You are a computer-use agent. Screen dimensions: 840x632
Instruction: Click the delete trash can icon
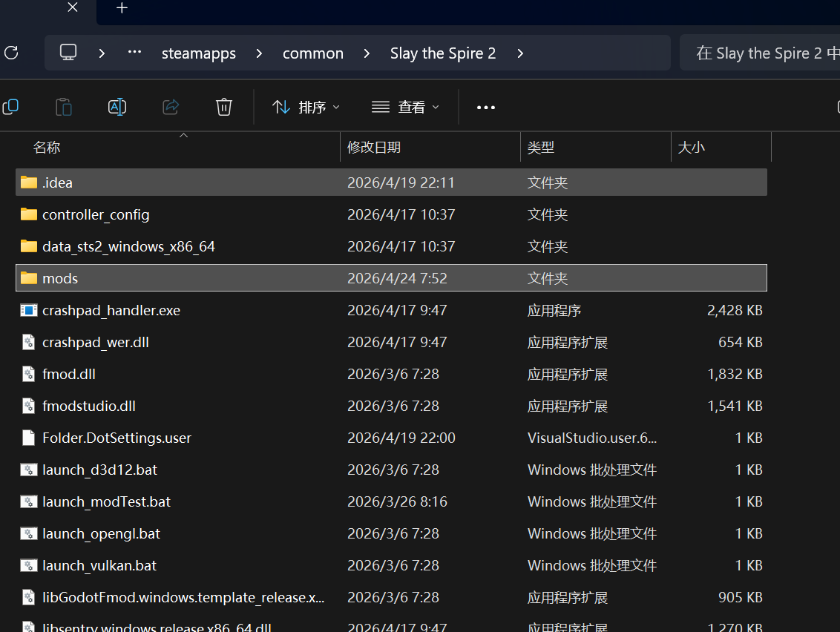click(224, 107)
